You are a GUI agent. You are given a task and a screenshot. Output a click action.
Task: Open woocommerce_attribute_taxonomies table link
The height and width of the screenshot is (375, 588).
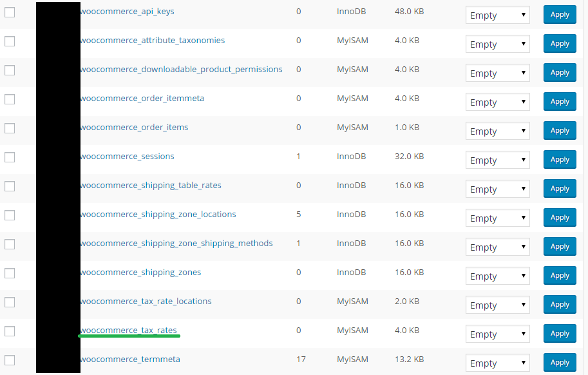[x=153, y=41]
